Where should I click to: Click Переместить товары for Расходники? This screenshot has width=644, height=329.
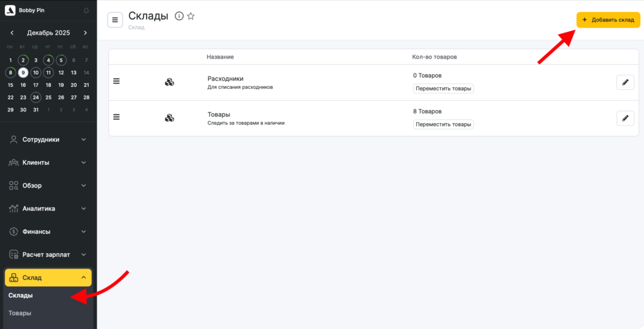coord(443,89)
